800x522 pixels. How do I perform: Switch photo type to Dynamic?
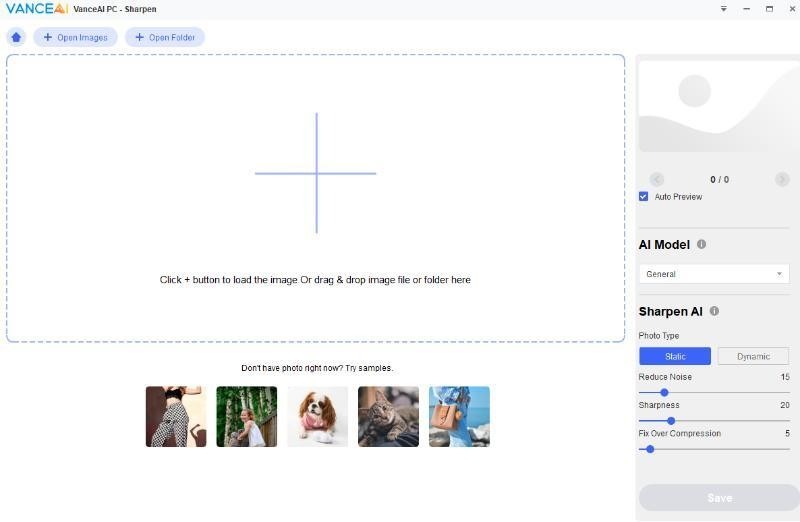pyautogui.click(x=753, y=356)
